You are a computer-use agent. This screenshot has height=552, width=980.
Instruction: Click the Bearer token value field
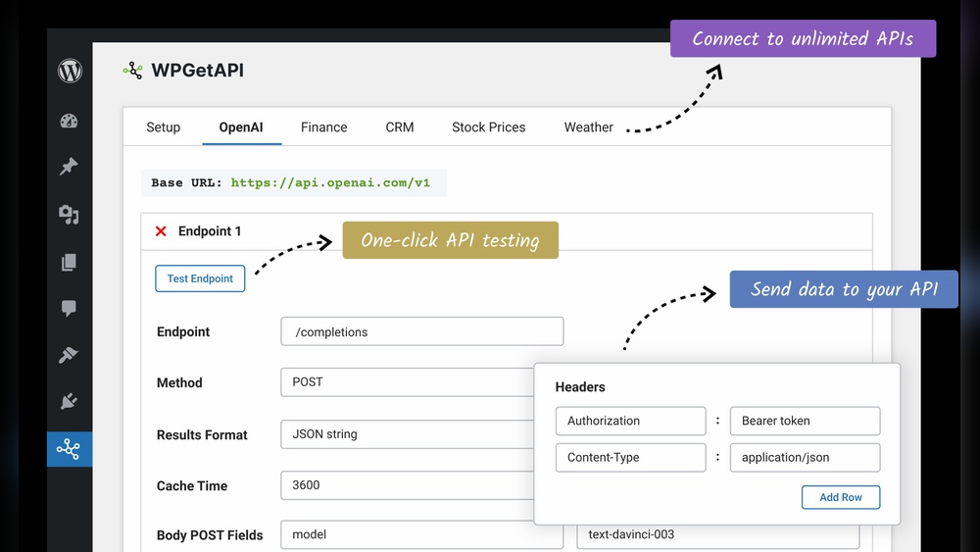click(x=805, y=421)
